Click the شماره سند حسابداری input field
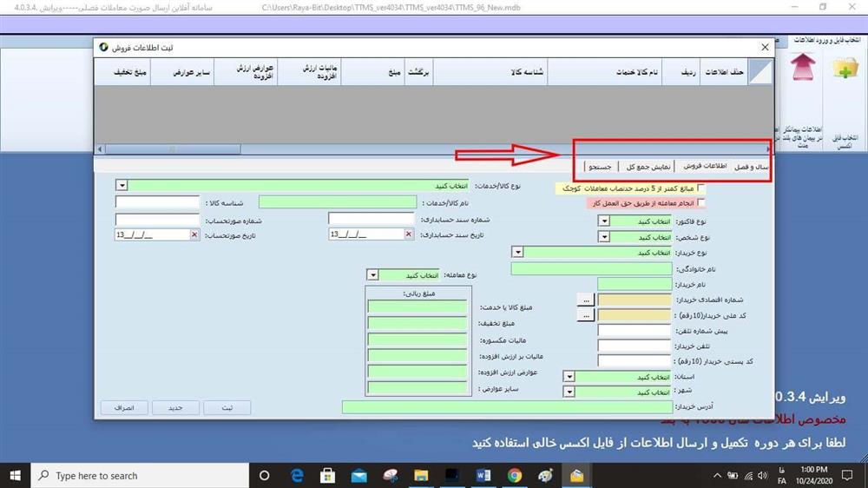Viewport: 868px width, 488px height. pos(371,218)
